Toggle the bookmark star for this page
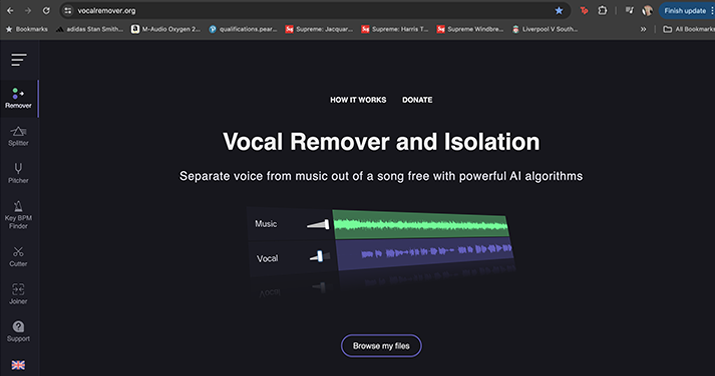 [559, 10]
